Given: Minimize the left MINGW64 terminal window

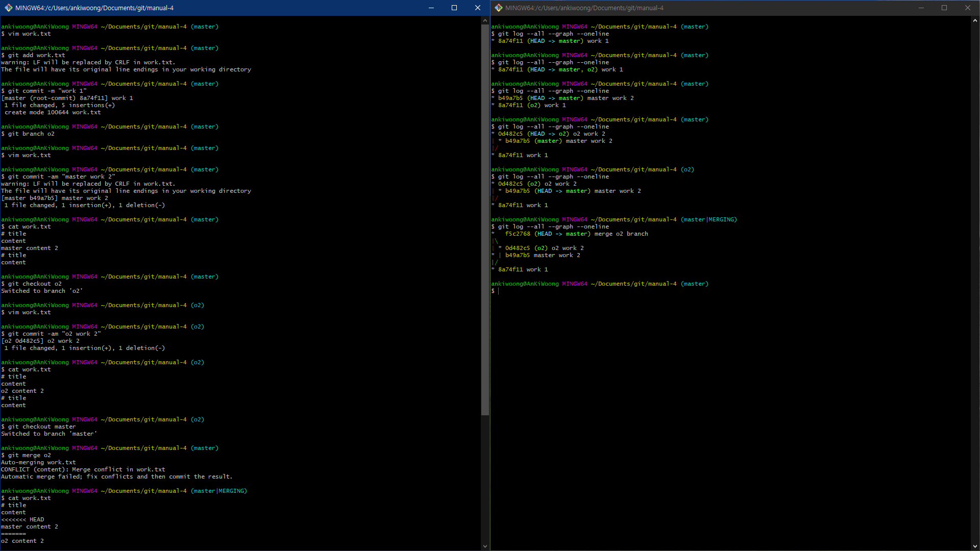Looking at the screenshot, I should (x=431, y=8).
